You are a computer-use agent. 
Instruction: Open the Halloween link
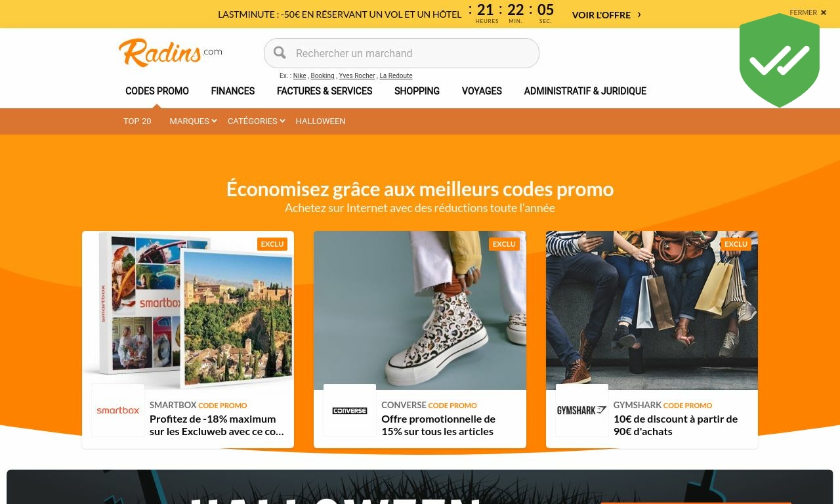(x=320, y=121)
